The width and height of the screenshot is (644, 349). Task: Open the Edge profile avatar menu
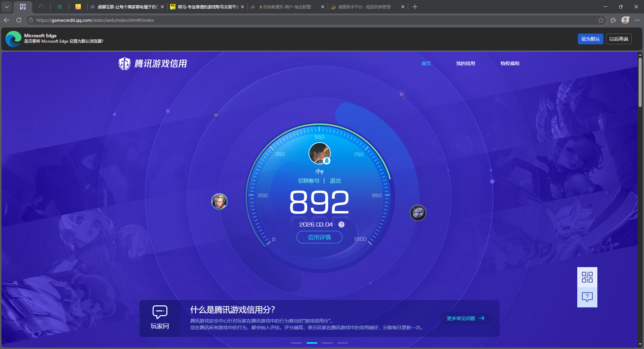point(625,20)
